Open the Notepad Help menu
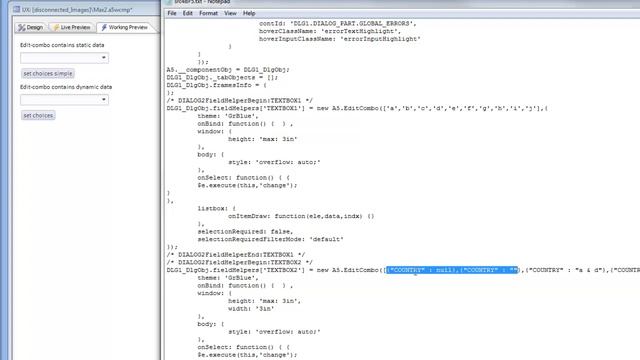640x360 pixels. pos(249,13)
